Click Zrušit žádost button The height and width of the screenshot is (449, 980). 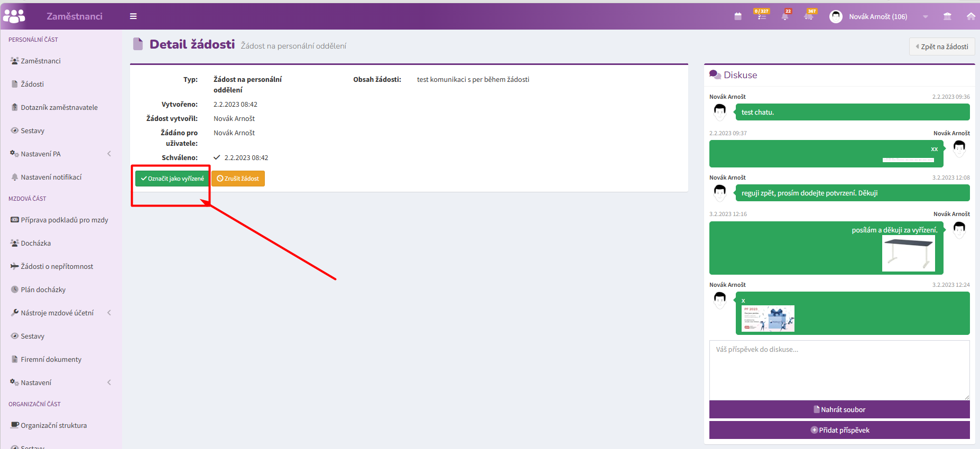click(238, 179)
